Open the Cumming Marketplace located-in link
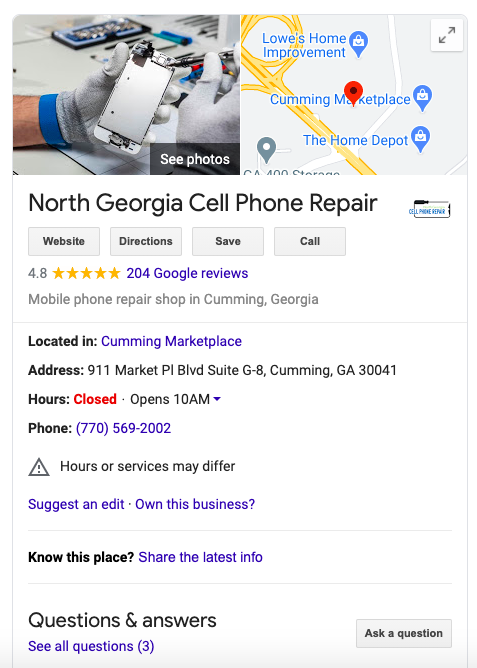The image size is (477, 668). (171, 341)
